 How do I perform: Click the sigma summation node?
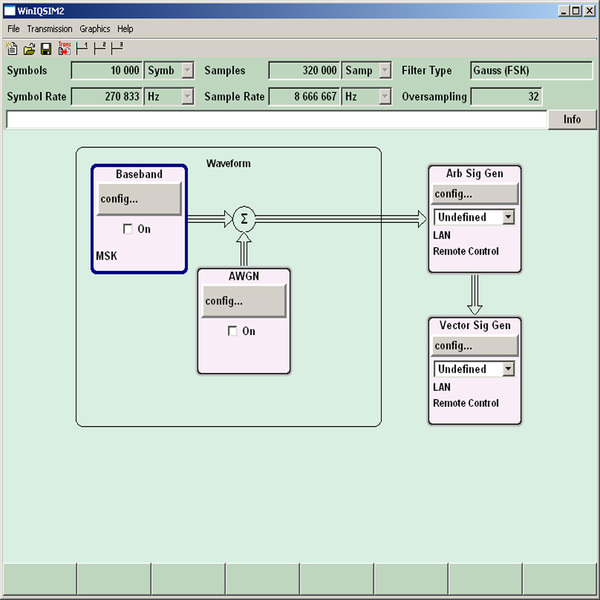coord(244,219)
